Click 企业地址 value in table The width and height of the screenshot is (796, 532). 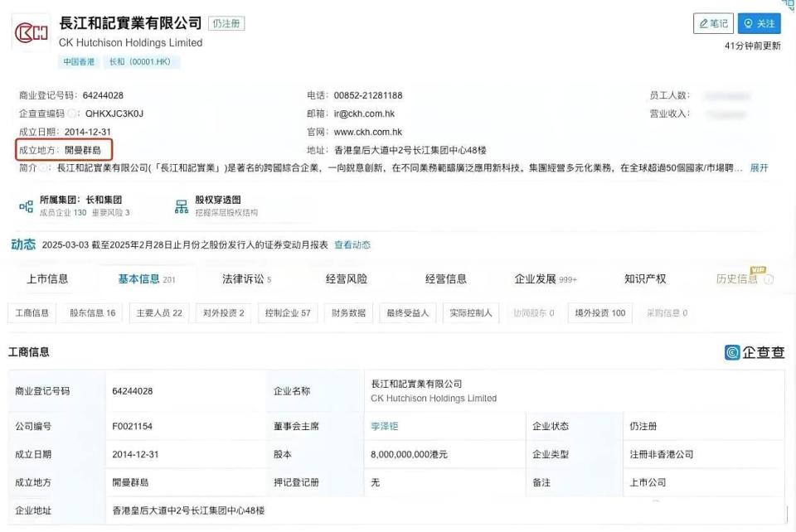tap(188, 510)
